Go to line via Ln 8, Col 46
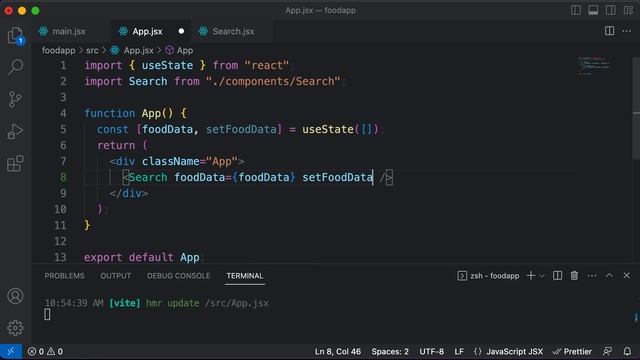Viewport: 640px width, 360px height. pyautogui.click(x=338, y=351)
